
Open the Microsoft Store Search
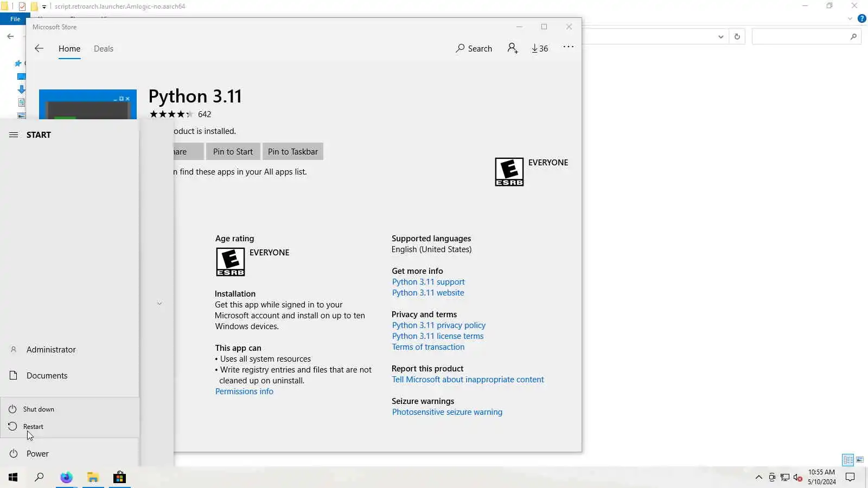474,48
